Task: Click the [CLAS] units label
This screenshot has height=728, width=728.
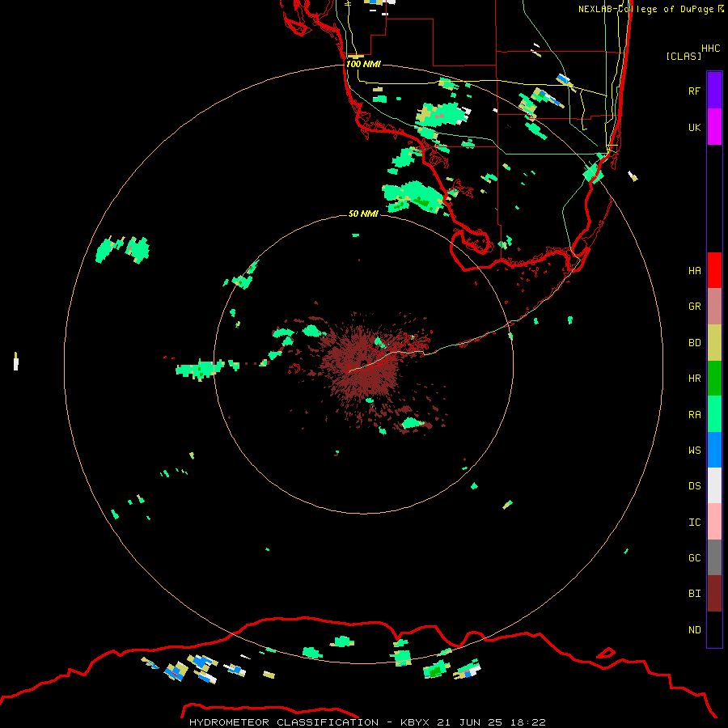Action: tap(684, 56)
